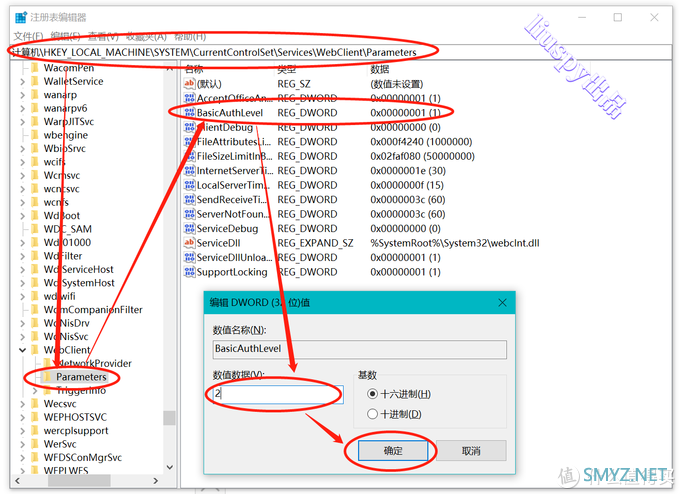Click the WFDSConMgrSvc folder icon
Screen dimensions: 680x494
35,458
